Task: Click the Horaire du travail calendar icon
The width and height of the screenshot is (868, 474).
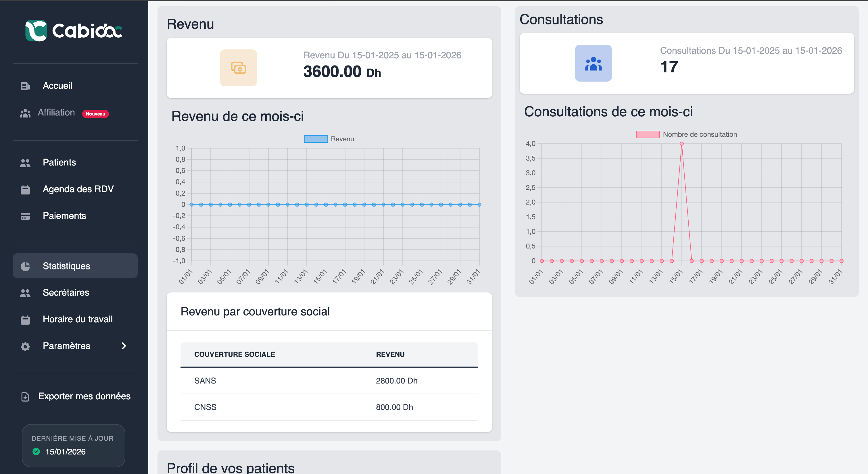Action: coord(25,319)
